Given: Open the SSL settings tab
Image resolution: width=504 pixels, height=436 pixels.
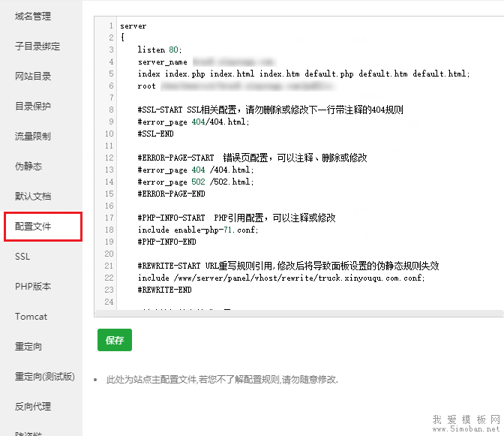Looking at the screenshot, I should click(x=22, y=257).
